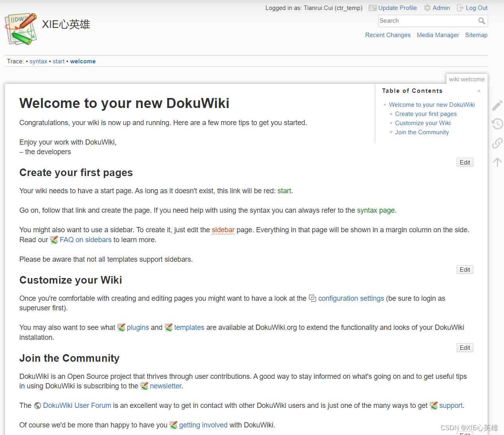Viewport: 504px width, 435px height.
Task: Click the Log Out link
Action: pyautogui.click(x=477, y=8)
